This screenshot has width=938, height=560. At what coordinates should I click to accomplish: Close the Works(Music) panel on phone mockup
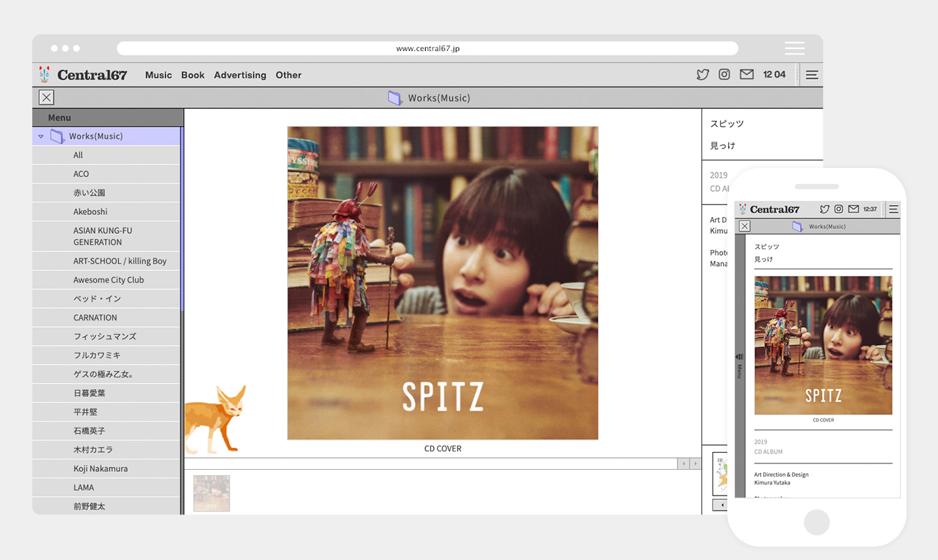tap(745, 226)
